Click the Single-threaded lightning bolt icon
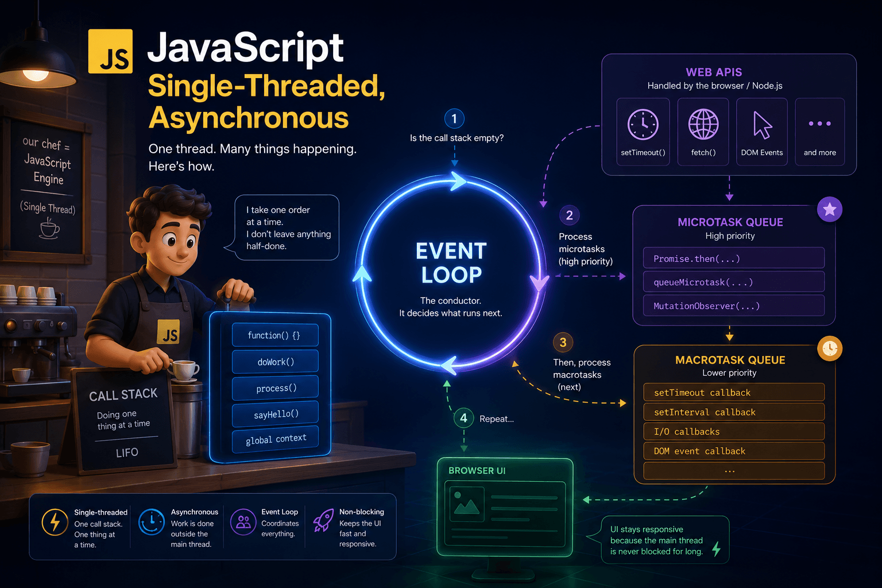Image resolution: width=882 pixels, height=588 pixels. coord(55,522)
